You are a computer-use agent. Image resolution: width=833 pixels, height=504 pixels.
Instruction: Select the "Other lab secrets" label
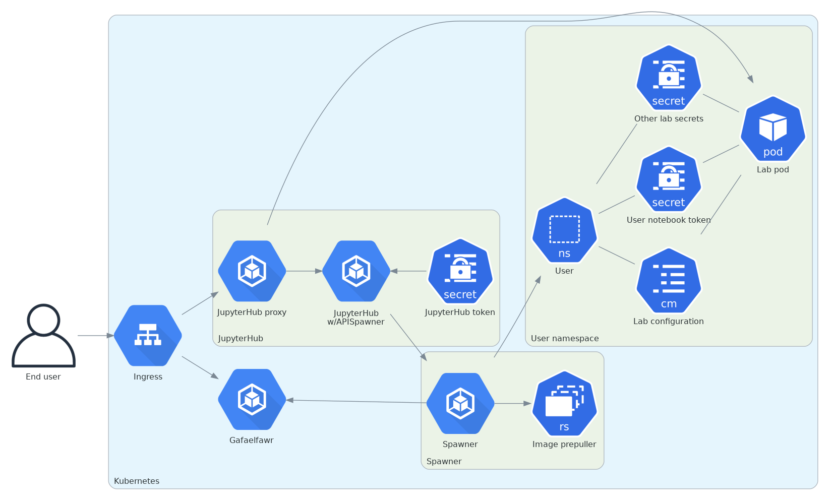pos(669,119)
